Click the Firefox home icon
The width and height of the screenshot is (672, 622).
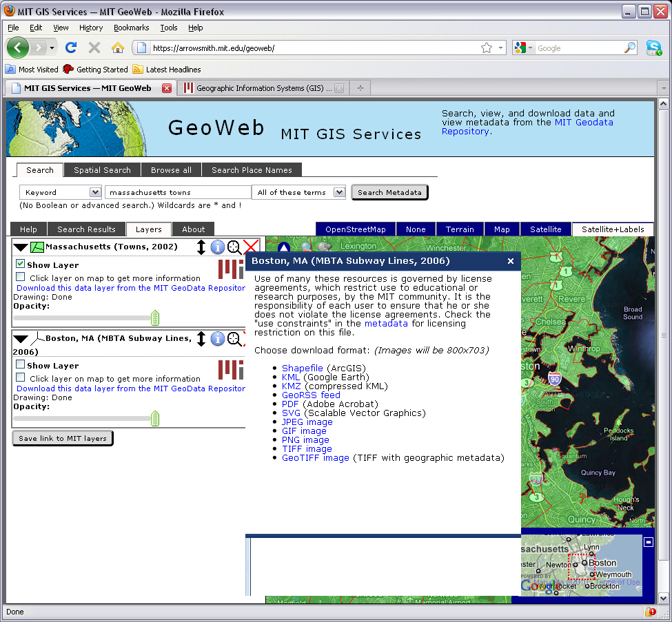tap(117, 48)
